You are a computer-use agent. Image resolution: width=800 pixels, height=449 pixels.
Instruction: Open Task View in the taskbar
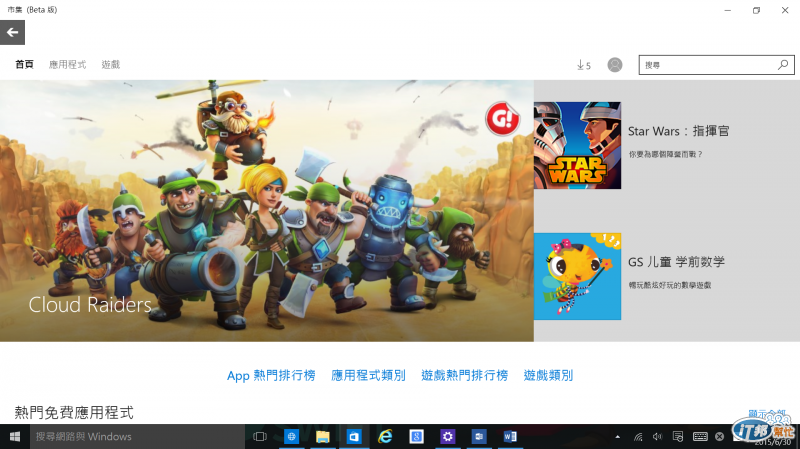tap(260, 437)
